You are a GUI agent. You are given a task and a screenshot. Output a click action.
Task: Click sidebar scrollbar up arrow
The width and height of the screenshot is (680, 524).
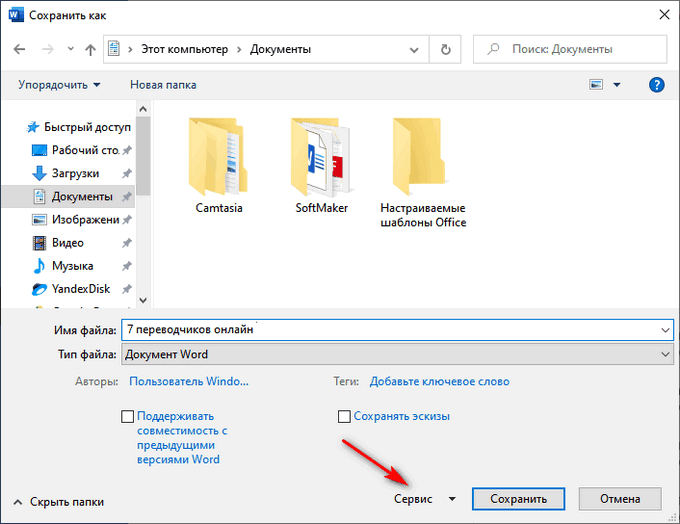pos(143,109)
